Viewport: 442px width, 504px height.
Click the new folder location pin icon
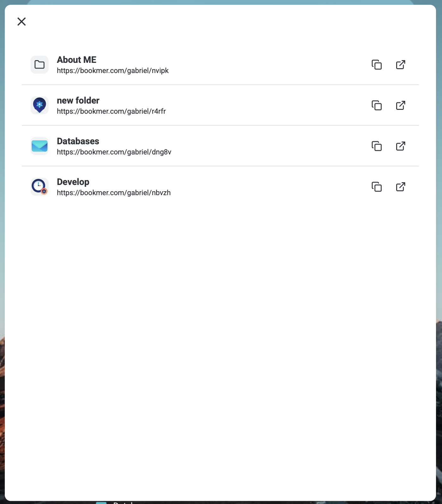tap(39, 105)
